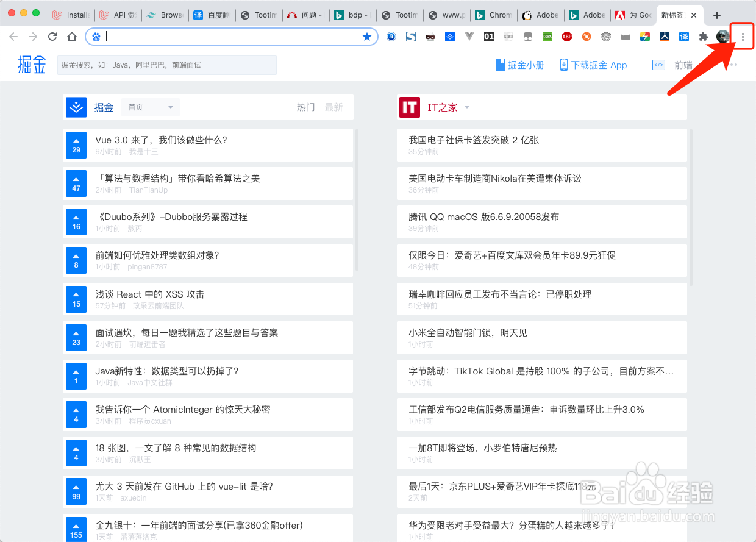The width and height of the screenshot is (756, 542).
Task: Click the colorful lightning extension icon
Action: (x=645, y=37)
